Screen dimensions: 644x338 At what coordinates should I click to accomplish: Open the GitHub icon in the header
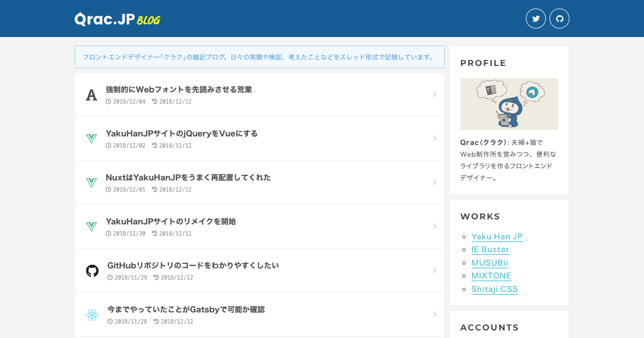pyautogui.click(x=559, y=18)
